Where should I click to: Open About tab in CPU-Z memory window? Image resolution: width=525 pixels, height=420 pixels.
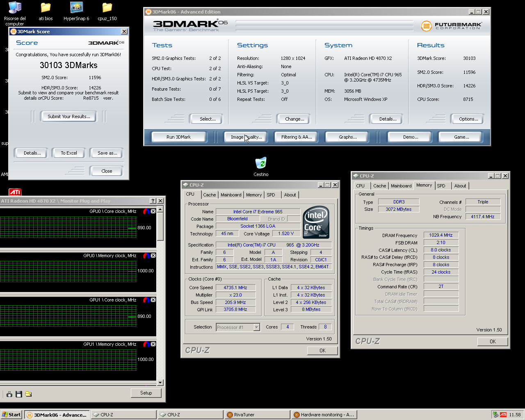[x=460, y=186]
